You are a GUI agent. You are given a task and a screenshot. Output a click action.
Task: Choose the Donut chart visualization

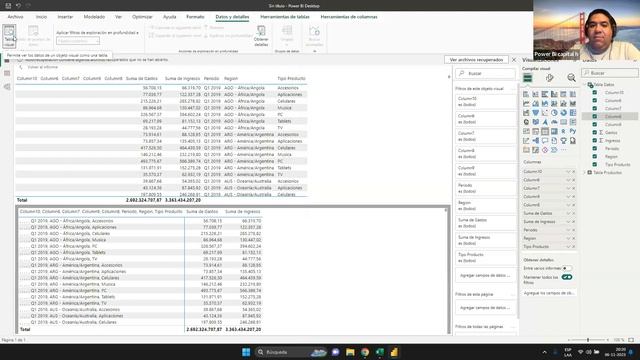point(563,113)
